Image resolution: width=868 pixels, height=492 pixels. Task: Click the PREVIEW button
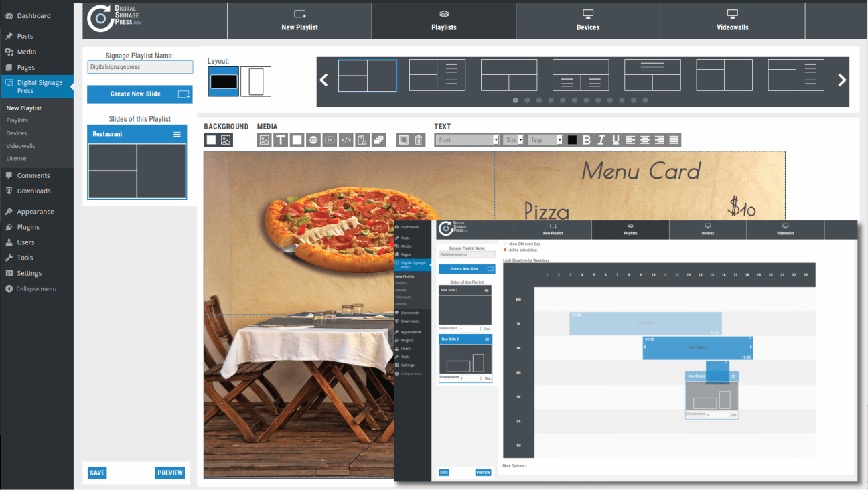point(169,473)
